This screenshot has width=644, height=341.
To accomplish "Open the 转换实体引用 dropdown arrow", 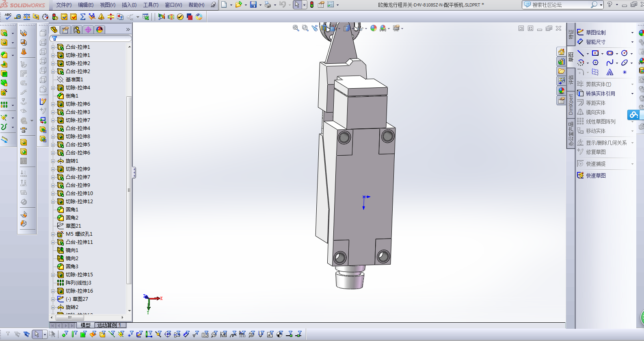I will pos(632,93).
